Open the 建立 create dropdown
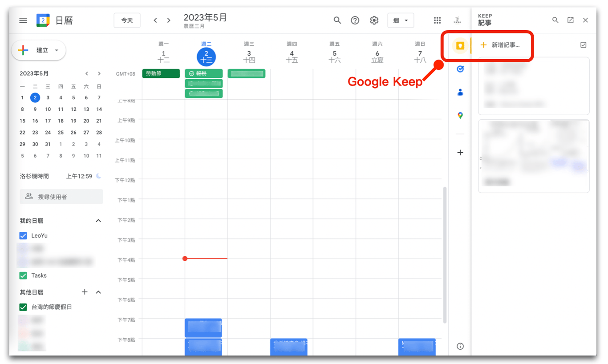Screen dimensions: 608x364 39,50
